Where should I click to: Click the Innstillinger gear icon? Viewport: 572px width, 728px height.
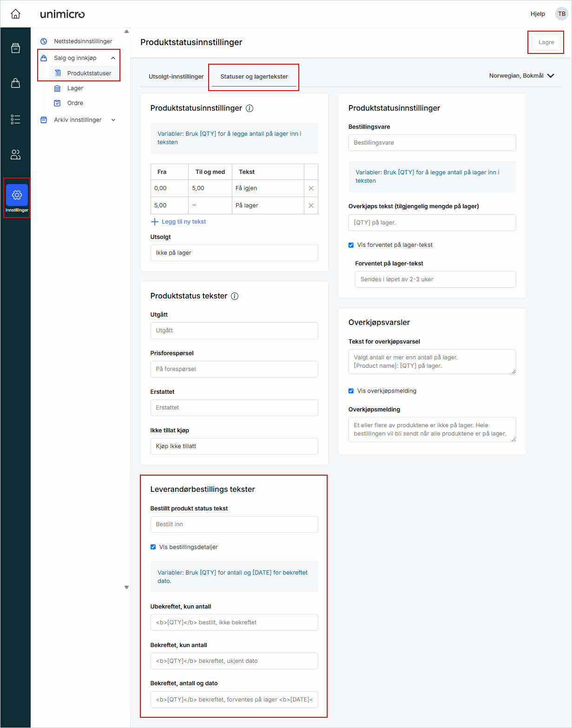(x=17, y=196)
